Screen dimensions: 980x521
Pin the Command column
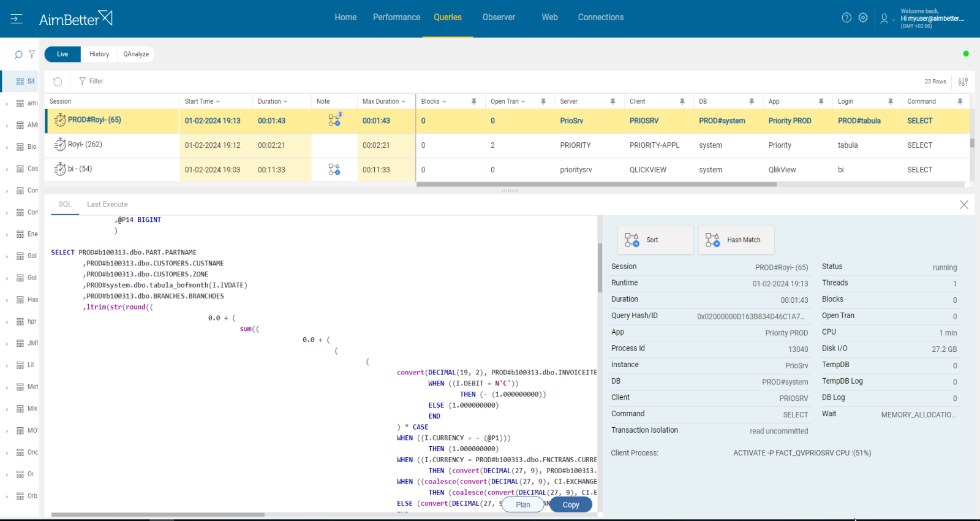point(960,102)
